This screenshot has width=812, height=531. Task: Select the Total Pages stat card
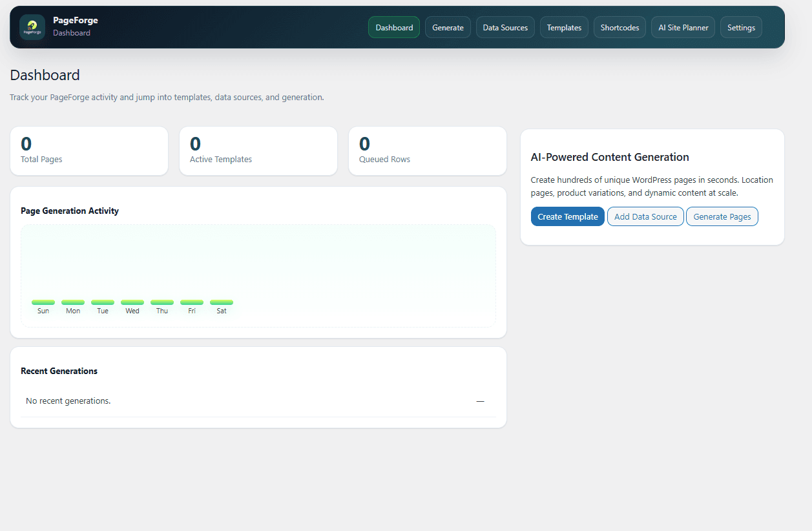[88, 151]
